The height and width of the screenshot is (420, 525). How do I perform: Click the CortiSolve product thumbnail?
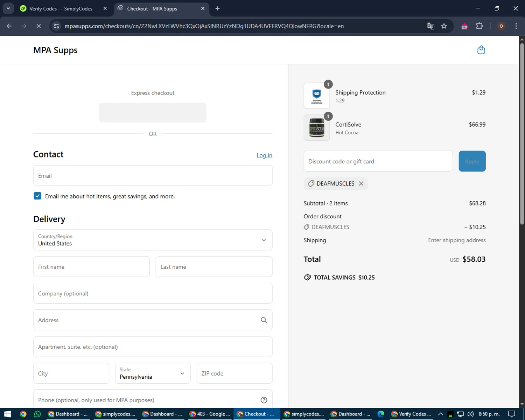click(x=317, y=128)
